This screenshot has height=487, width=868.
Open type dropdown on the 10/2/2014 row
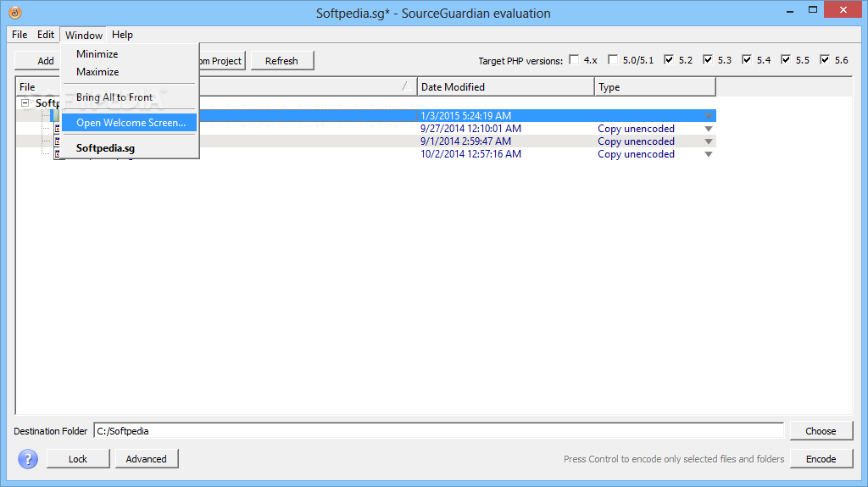click(709, 154)
